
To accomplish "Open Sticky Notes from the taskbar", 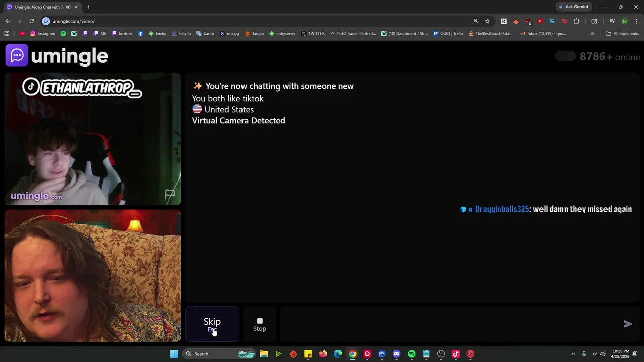I will tap(308, 354).
